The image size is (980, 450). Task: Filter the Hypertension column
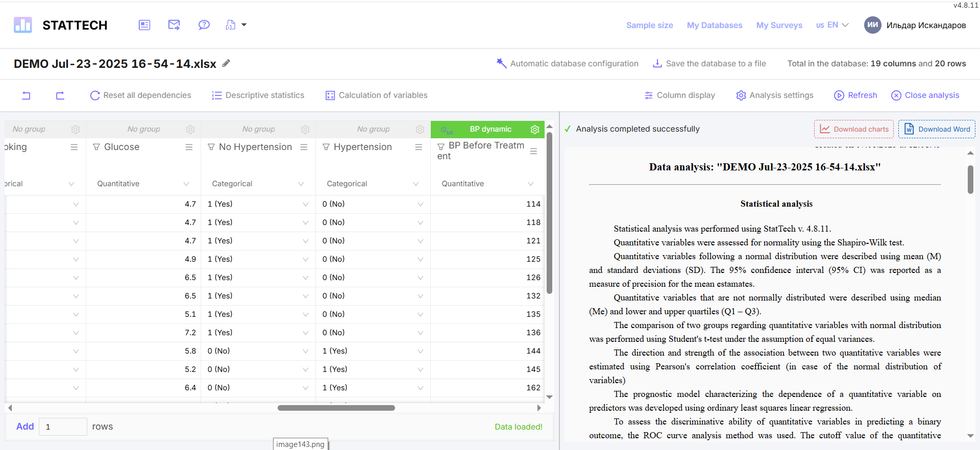pos(326,147)
